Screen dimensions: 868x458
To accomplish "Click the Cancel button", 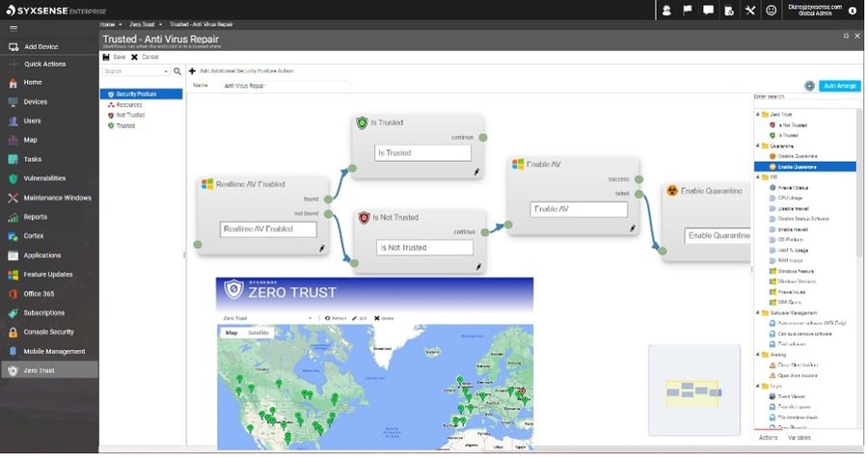I will point(145,57).
